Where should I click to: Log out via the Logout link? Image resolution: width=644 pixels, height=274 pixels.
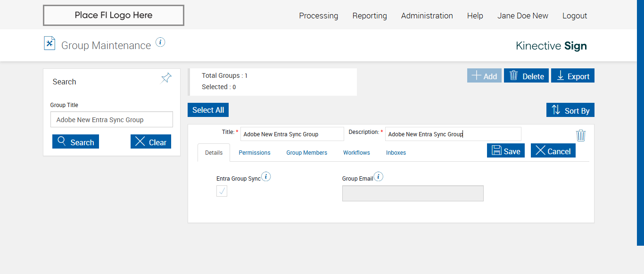[574, 16]
